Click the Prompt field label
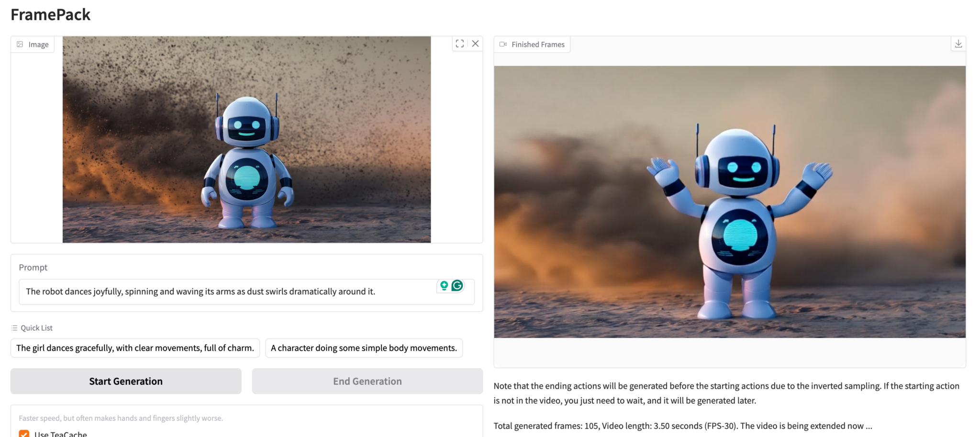Screen dimensions: 980x437 click(33, 268)
